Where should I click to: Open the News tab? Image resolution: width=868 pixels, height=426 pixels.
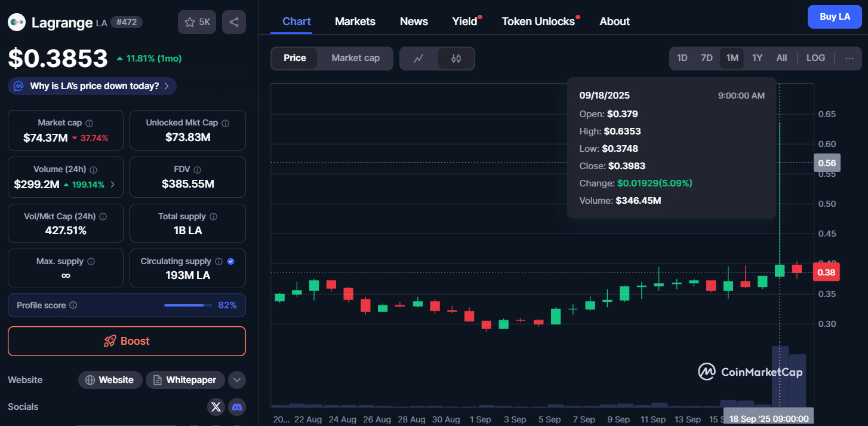coord(414,22)
